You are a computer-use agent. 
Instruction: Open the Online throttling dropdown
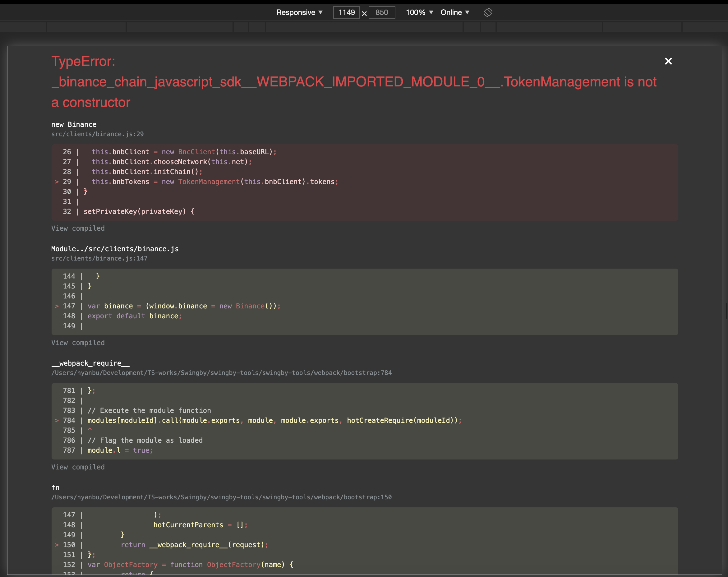(454, 12)
